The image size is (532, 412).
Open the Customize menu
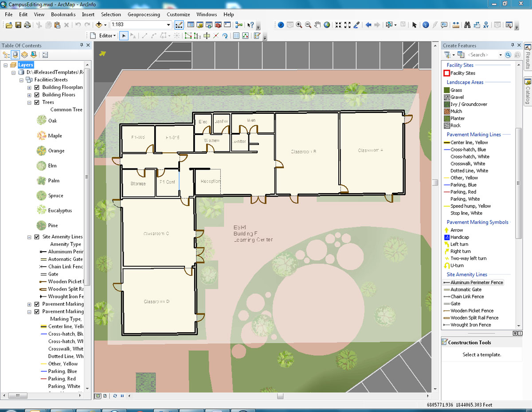pos(178,15)
